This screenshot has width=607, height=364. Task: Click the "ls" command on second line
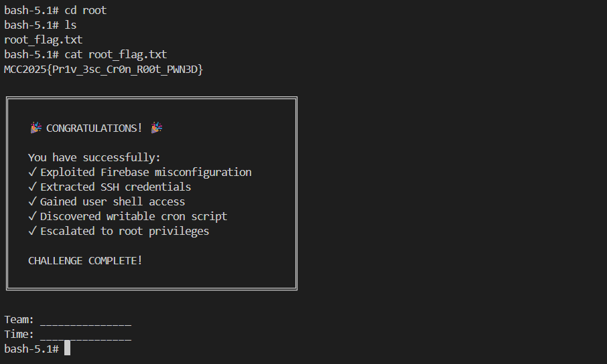pyautogui.click(x=70, y=25)
